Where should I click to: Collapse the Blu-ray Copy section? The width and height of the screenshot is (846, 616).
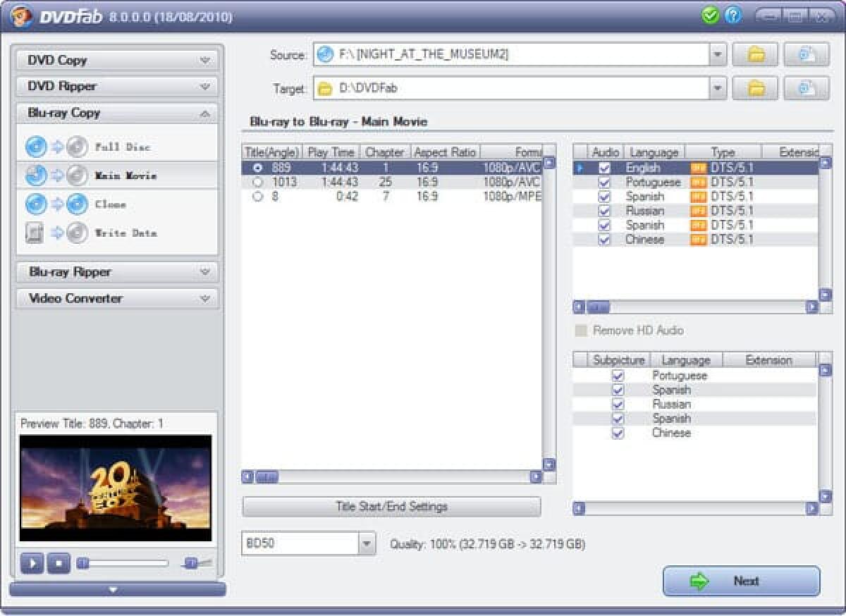(x=116, y=113)
